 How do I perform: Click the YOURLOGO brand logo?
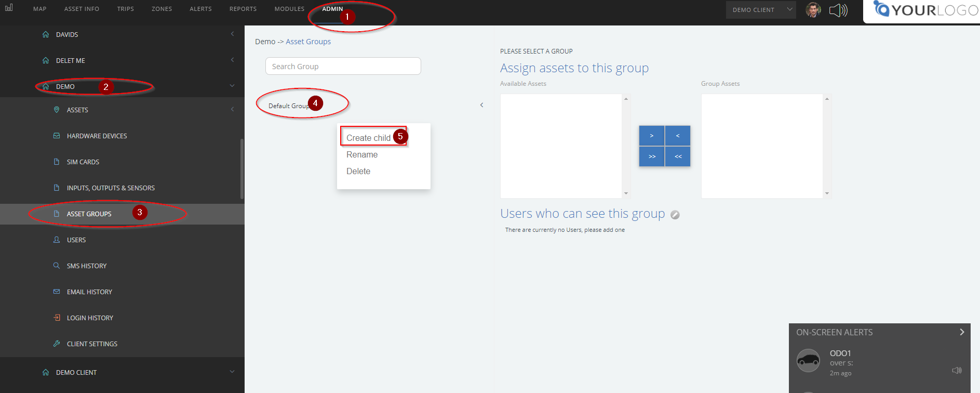pos(925,10)
